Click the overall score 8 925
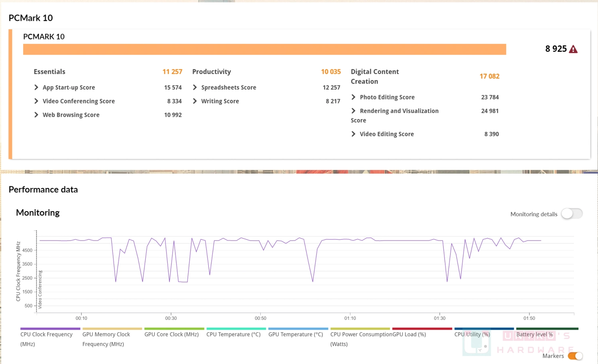 tap(556, 49)
